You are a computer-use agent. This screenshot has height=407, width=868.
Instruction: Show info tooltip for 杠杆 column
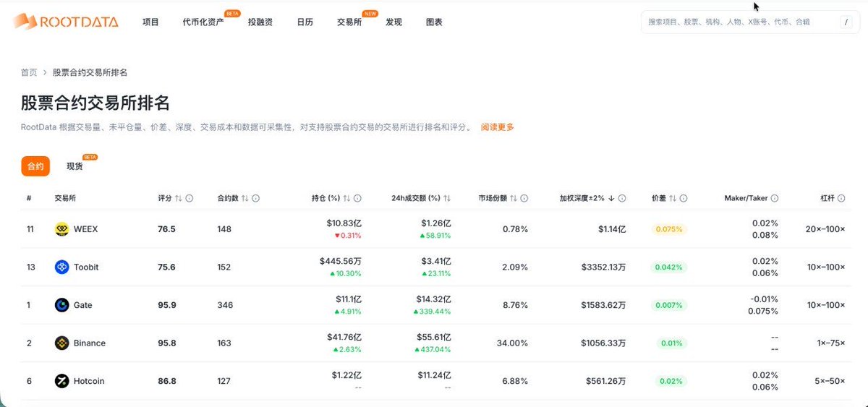(841, 198)
